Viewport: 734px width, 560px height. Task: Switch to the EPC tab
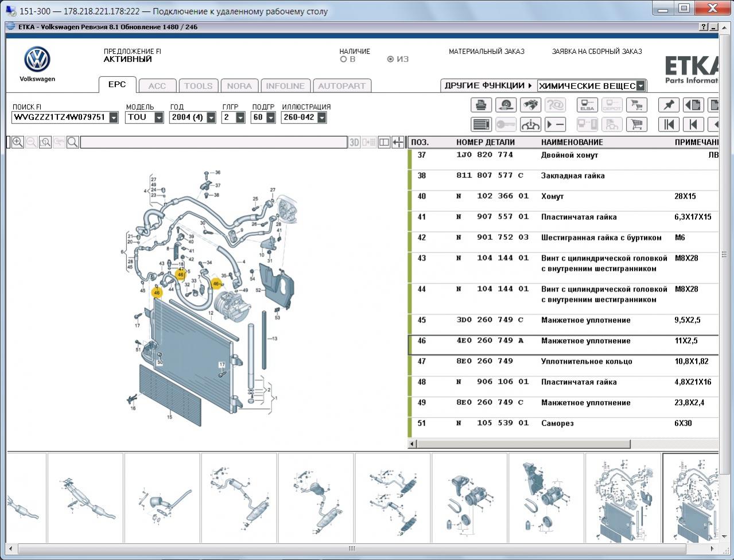click(117, 84)
